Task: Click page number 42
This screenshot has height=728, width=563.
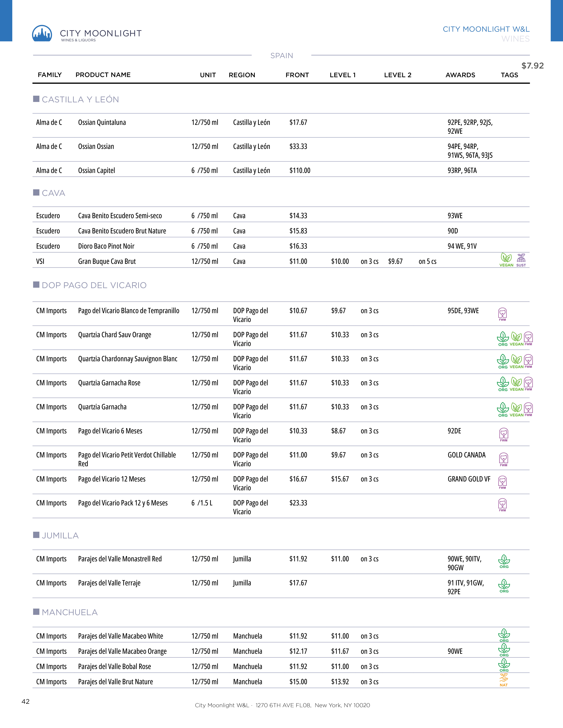Action: click(26, 702)
